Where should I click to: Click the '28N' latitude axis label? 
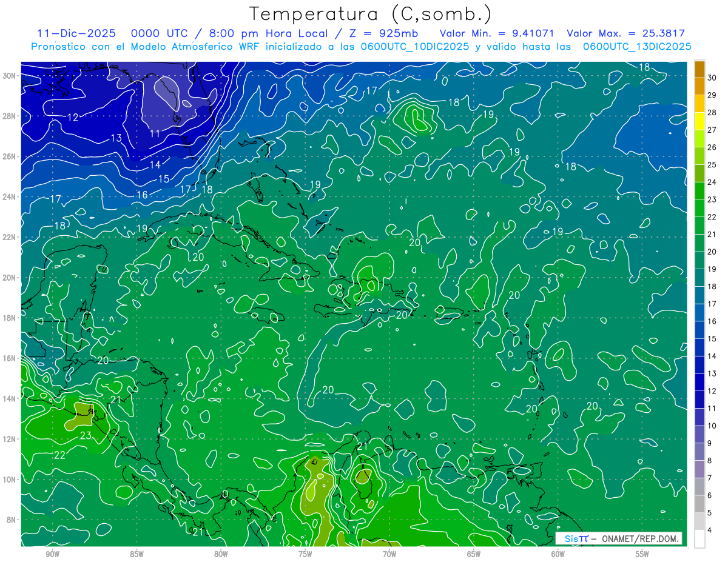click(10, 116)
